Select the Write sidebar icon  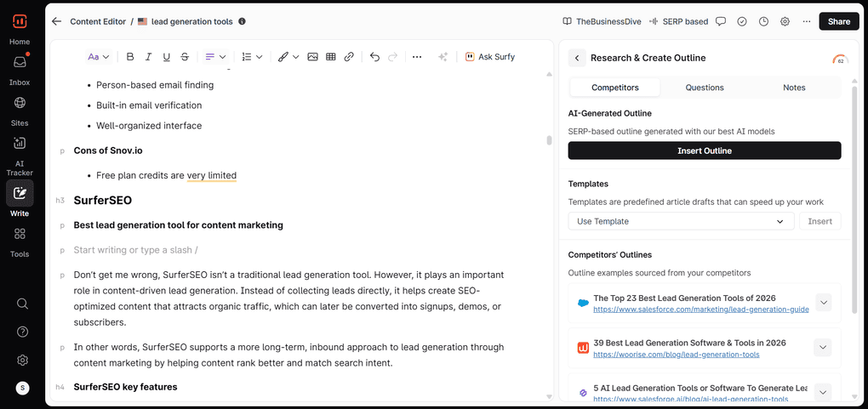tap(20, 193)
